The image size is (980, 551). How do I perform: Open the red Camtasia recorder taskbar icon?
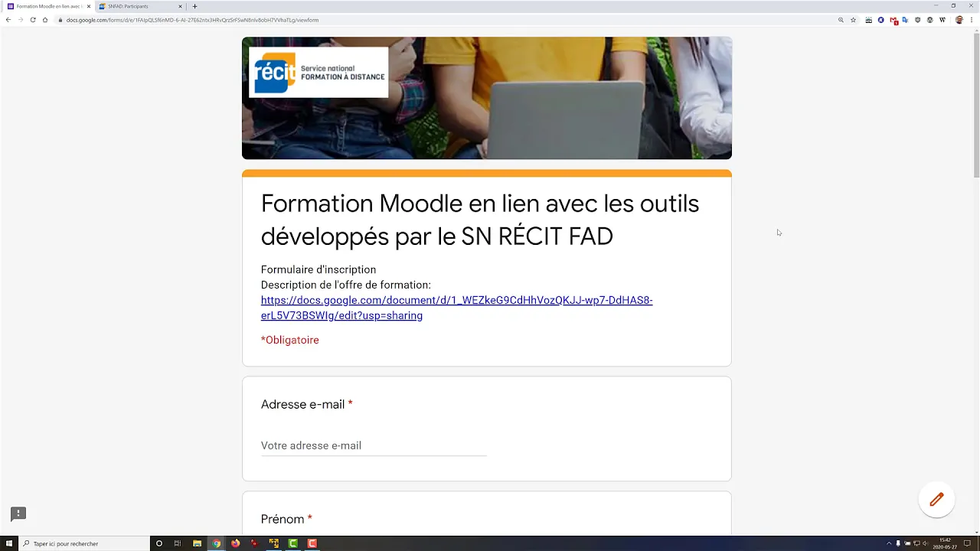(312, 543)
